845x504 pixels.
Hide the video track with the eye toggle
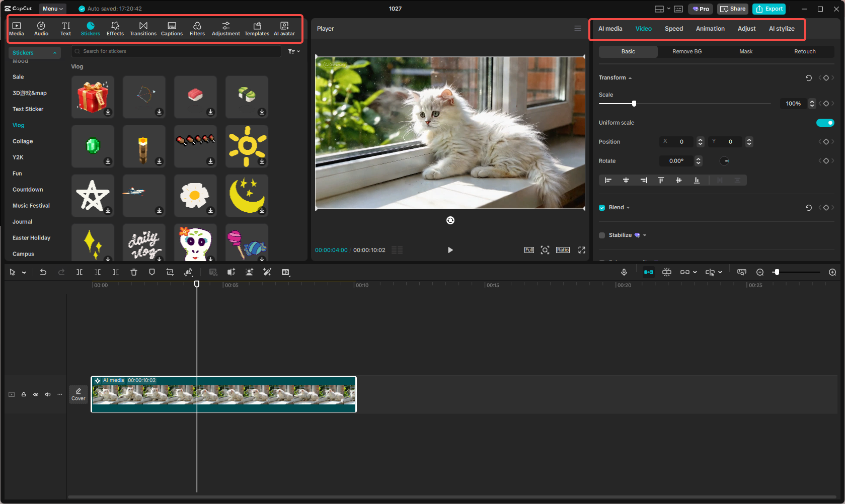coord(35,394)
